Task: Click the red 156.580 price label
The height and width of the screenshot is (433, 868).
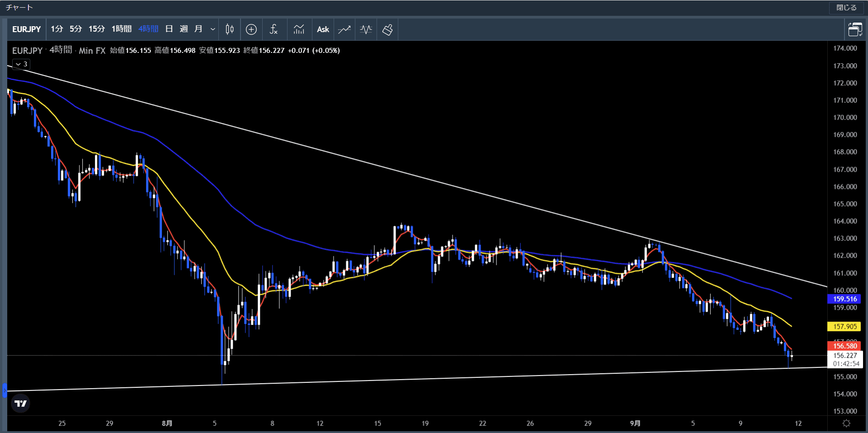Action: pos(844,346)
